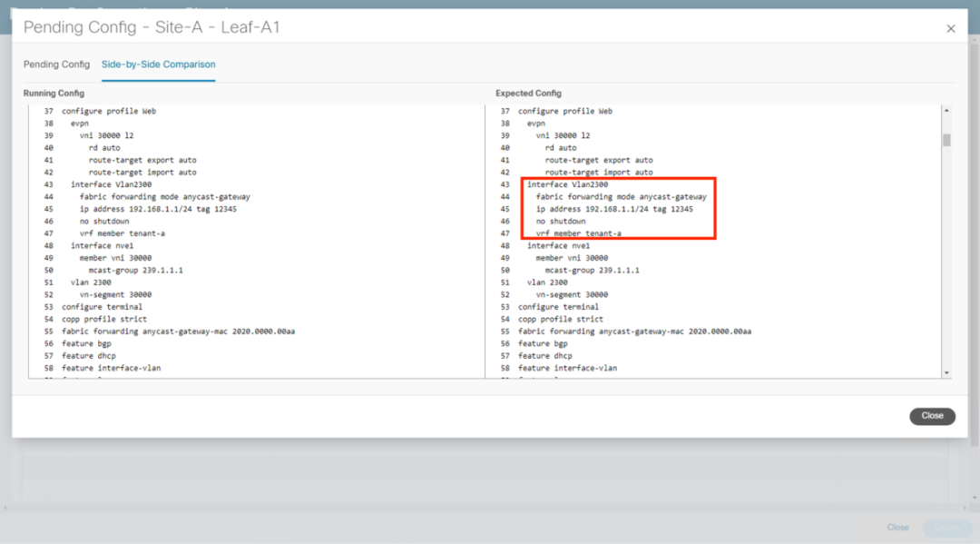Click expected config vn-segment 30000 line
980x544 pixels.
pos(572,295)
